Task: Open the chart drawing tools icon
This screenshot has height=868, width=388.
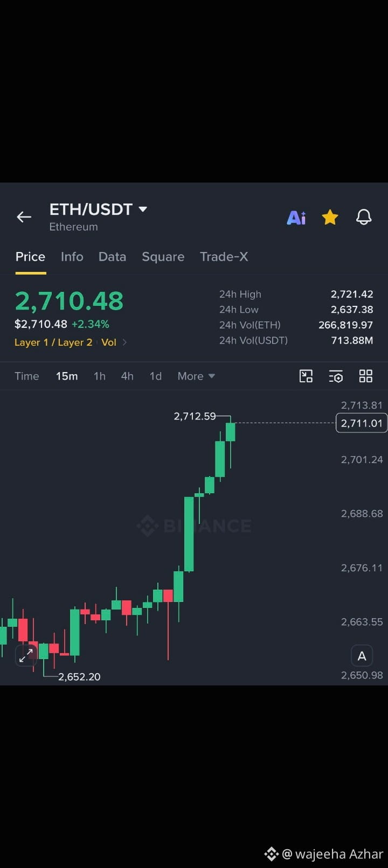Action: click(x=306, y=376)
